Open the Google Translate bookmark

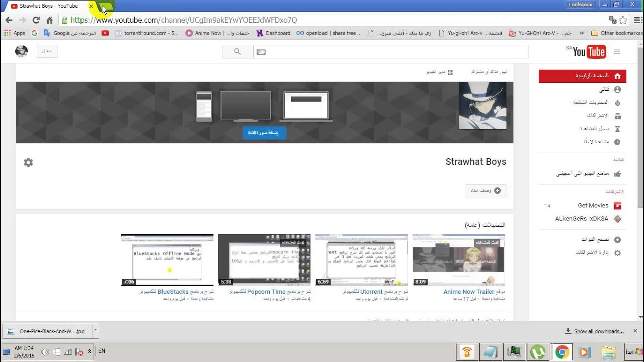click(x=69, y=33)
